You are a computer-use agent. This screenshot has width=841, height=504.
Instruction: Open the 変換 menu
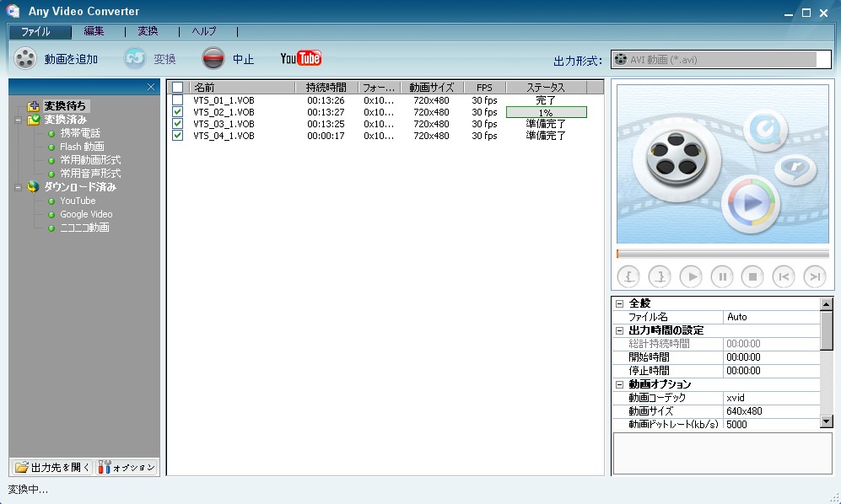point(148,31)
